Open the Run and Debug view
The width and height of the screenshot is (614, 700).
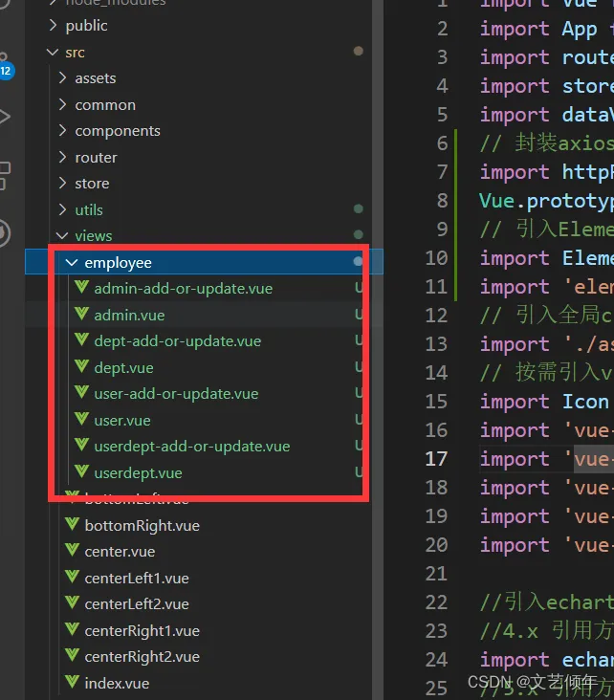coord(5,118)
